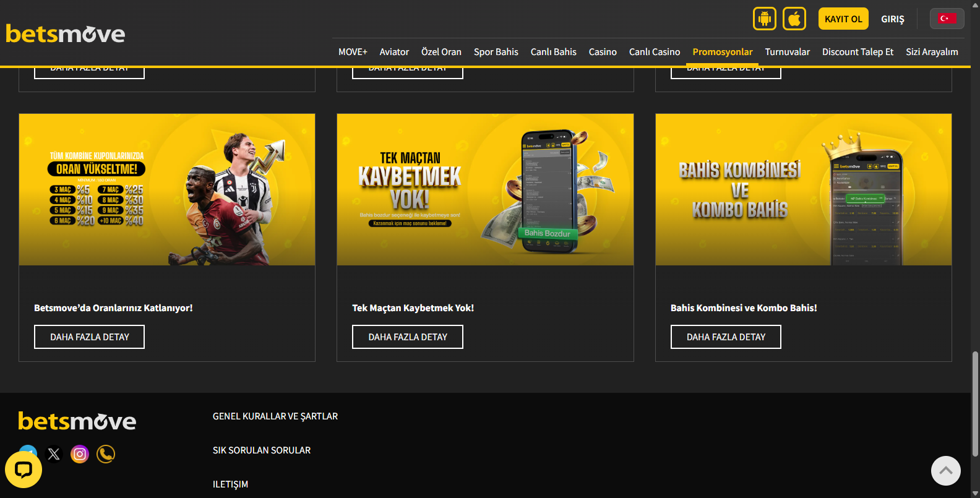
Task: Open details for Tek Maçtan Kaybetmek Yok
Action: coord(408,337)
